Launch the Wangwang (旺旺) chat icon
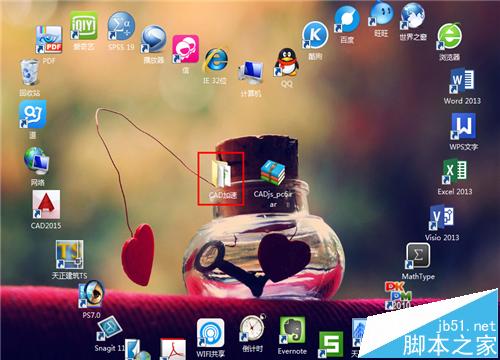 pyautogui.click(x=381, y=14)
